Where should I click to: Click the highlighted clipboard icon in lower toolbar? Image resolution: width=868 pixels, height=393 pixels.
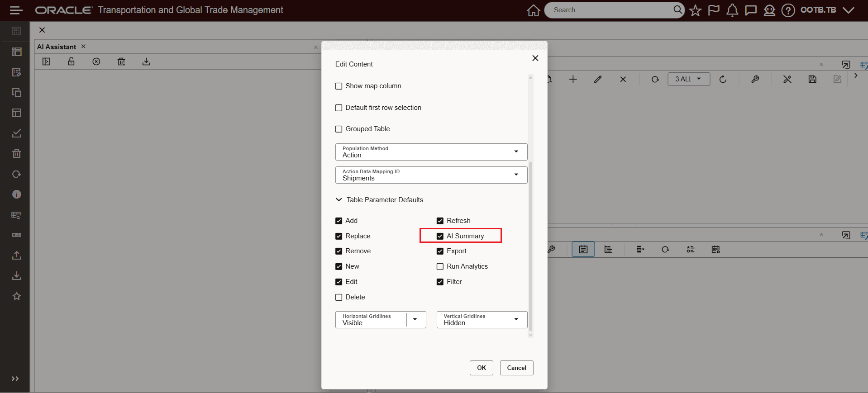[583, 249]
